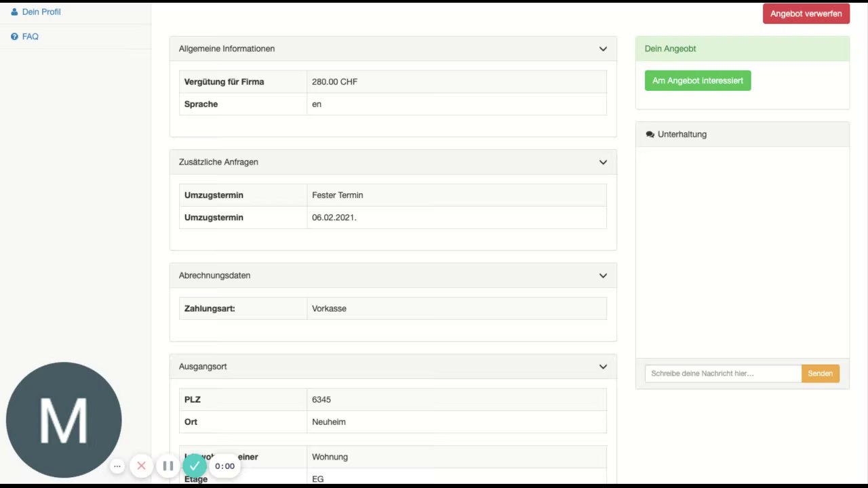Collapse the Allgemeine Informationen section

[x=603, y=49]
